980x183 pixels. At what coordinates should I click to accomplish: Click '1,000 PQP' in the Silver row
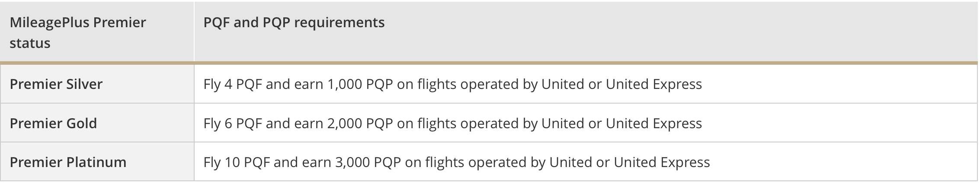pyautogui.click(x=360, y=84)
